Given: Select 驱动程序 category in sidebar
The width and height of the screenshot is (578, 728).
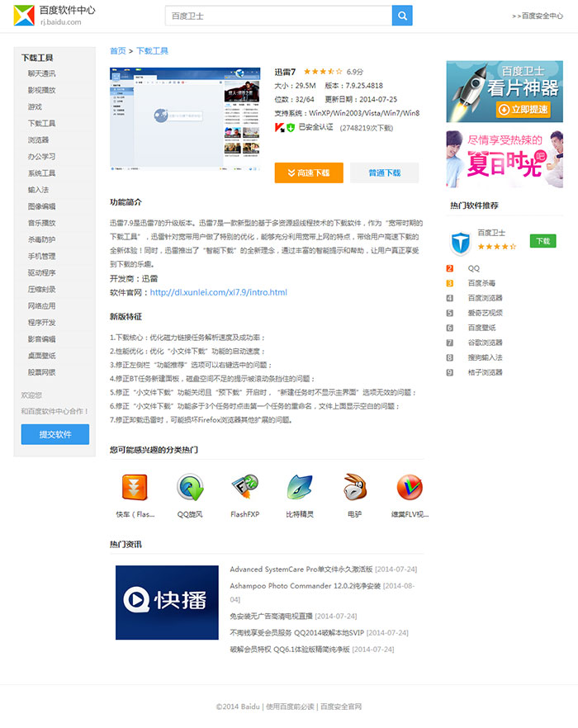Looking at the screenshot, I should click(41, 272).
